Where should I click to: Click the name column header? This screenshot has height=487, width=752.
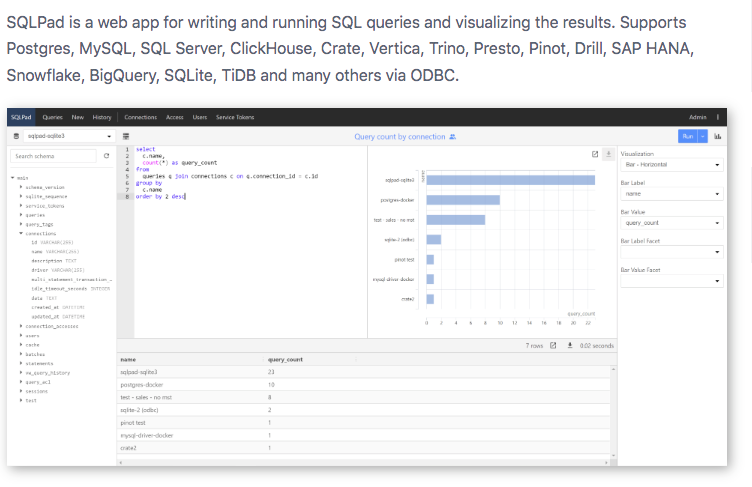[128, 359]
